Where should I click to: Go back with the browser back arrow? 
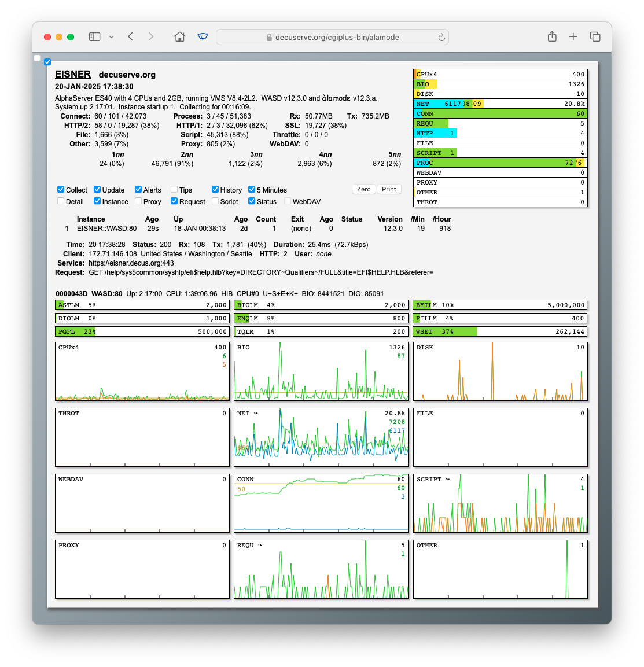(131, 36)
